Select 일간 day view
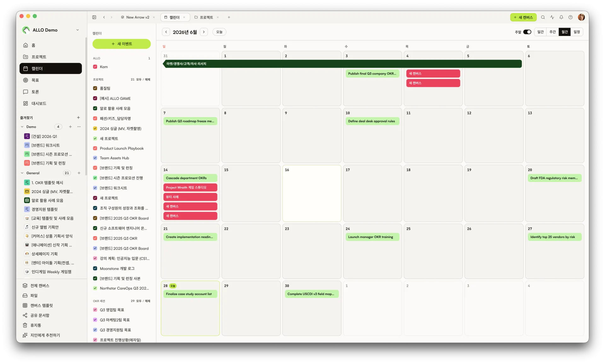This screenshot has width=605, height=364. click(540, 32)
